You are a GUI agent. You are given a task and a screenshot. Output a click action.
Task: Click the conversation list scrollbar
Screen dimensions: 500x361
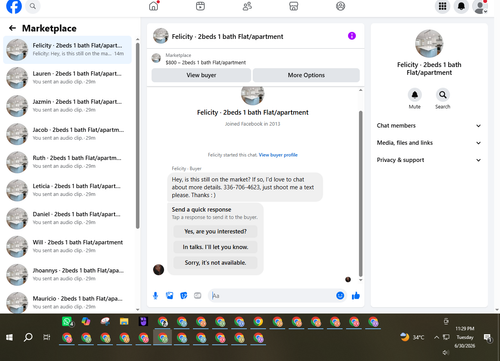click(x=137, y=135)
